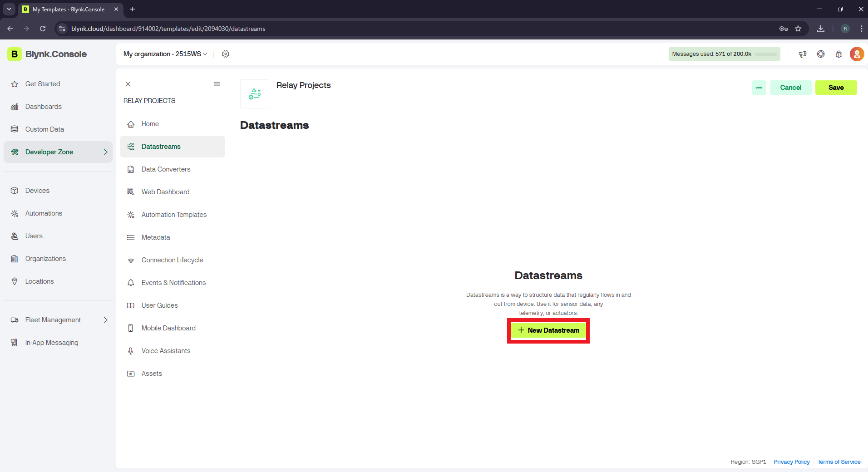
Task: Bookmark this page with the star icon
Action: point(798,29)
